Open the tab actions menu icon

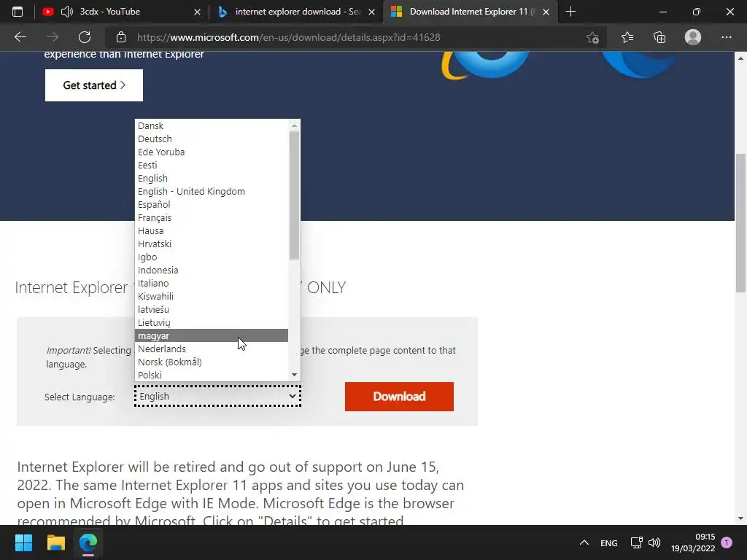coord(18,12)
